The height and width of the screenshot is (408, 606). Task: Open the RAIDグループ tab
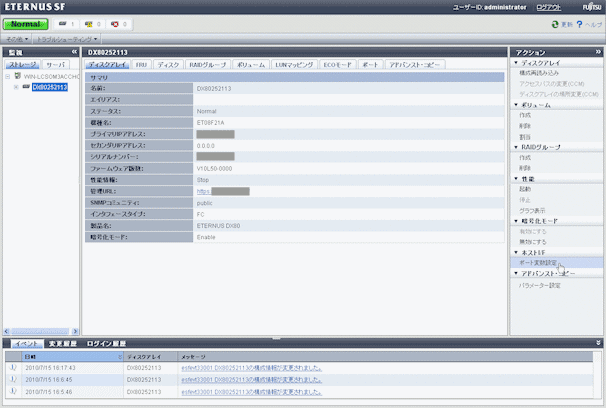208,65
